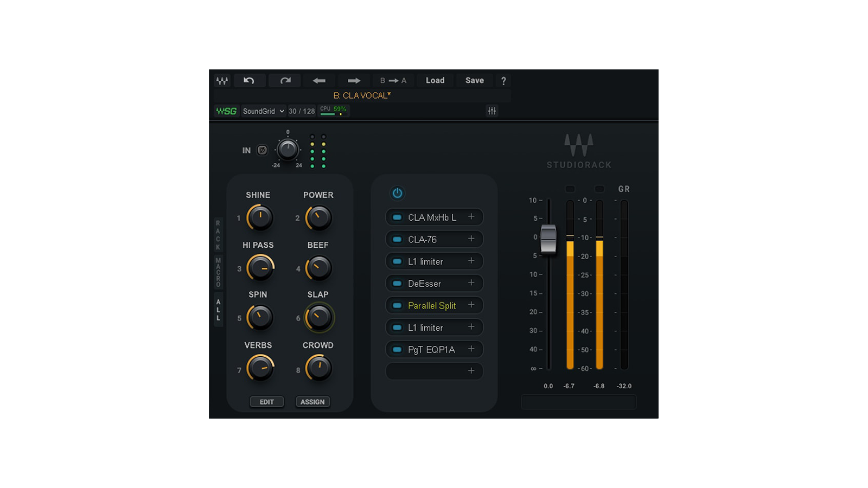Click the green WSG SoundGrid logo
The image size is (868, 488).
coord(226,111)
